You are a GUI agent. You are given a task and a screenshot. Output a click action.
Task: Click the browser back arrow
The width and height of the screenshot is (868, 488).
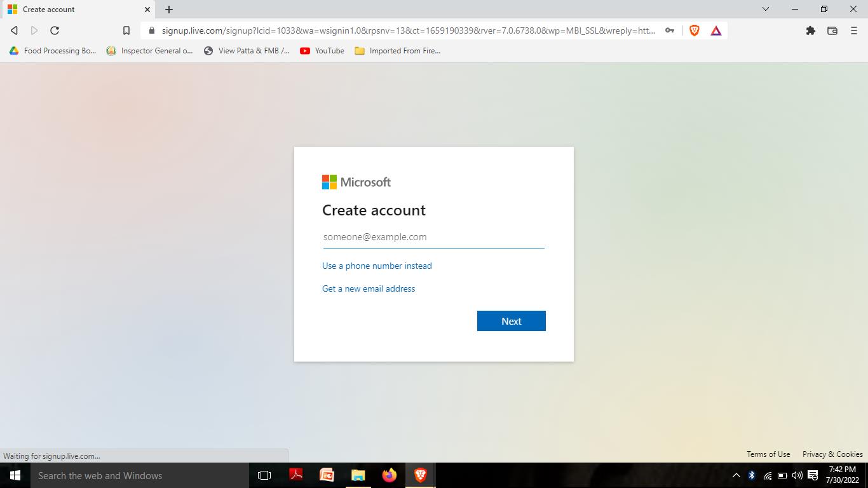[x=14, y=30]
